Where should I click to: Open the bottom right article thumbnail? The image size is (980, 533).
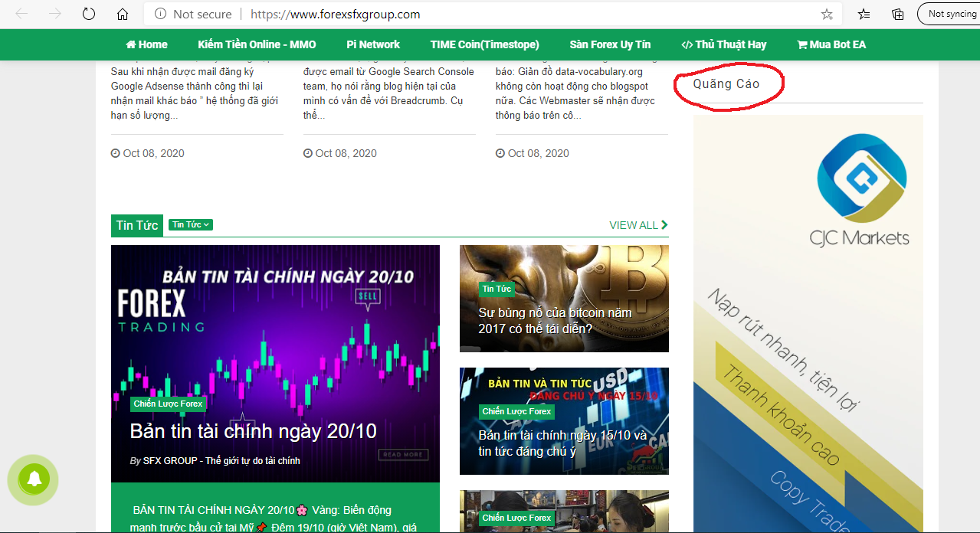[564, 512]
